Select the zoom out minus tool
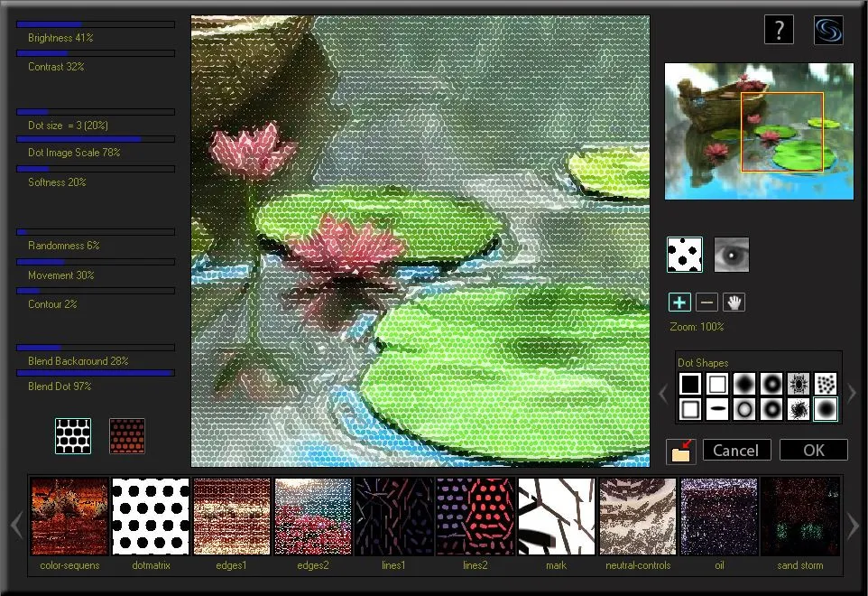The height and width of the screenshot is (596, 868). (x=707, y=303)
